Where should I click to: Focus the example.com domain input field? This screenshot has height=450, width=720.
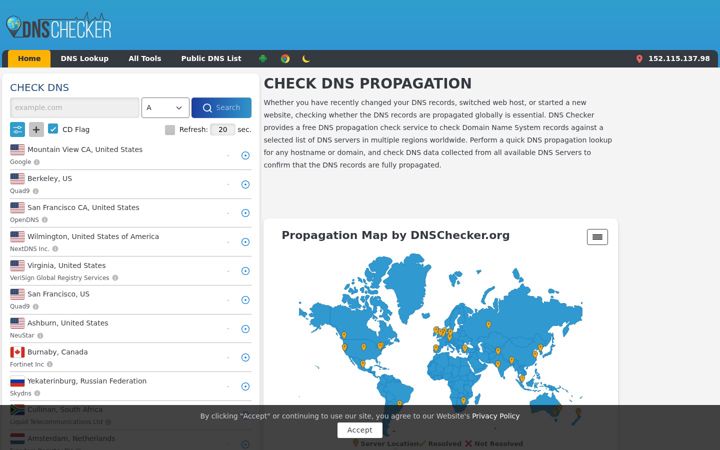click(x=74, y=107)
